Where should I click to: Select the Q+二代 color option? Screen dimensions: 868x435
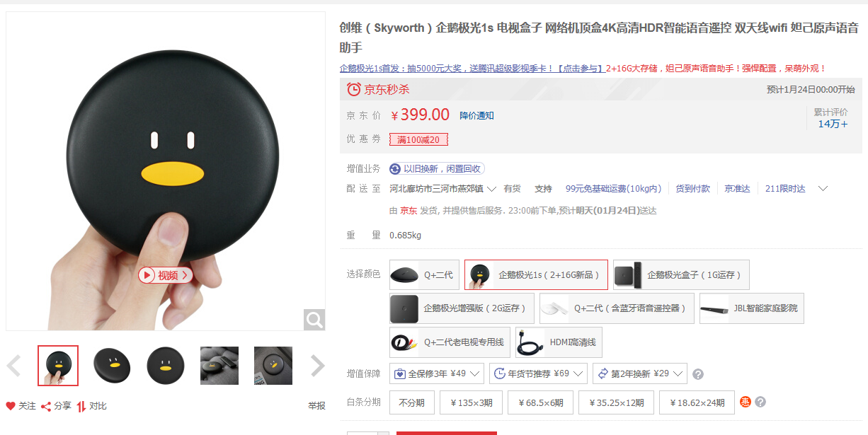(424, 274)
